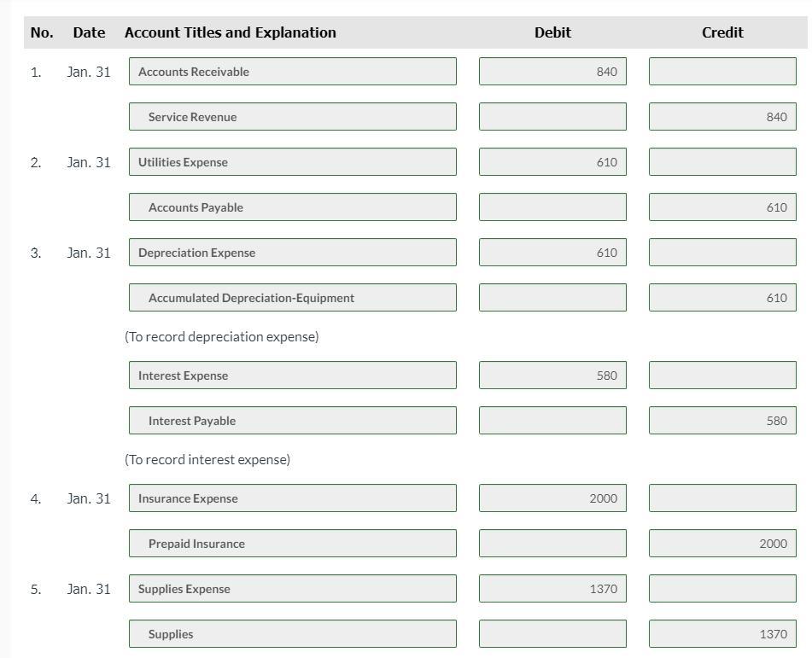
Task: Open the Utilities Expense account field
Action: [x=292, y=162]
